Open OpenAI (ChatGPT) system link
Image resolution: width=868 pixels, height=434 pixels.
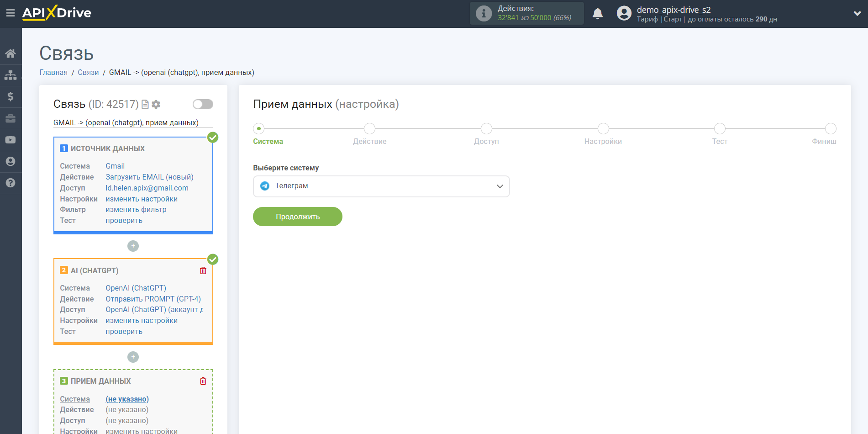pyautogui.click(x=136, y=288)
